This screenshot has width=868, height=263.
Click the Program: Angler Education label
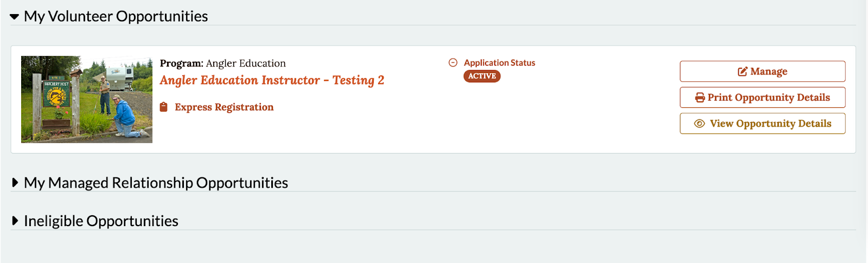coord(222,63)
